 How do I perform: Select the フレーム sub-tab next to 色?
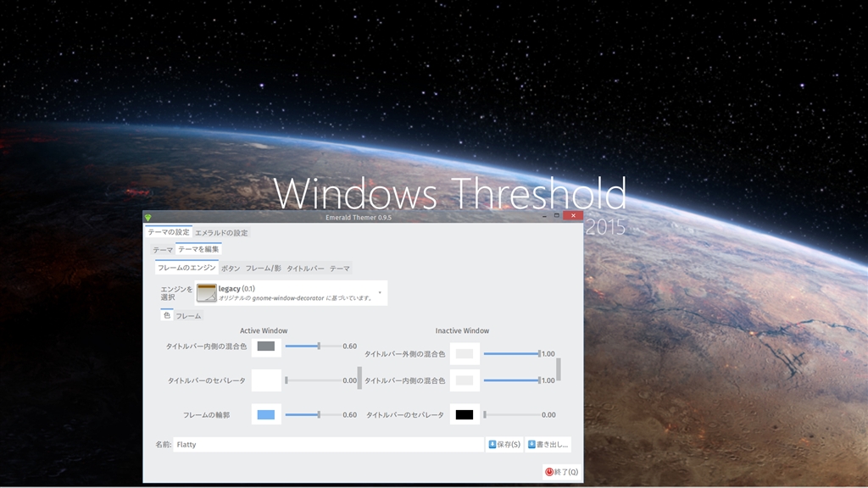coord(188,316)
